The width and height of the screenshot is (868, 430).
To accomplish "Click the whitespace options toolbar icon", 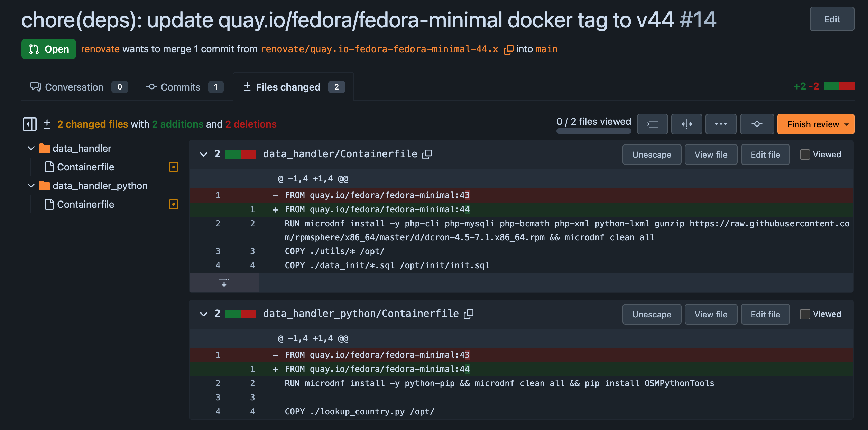I will click(x=652, y=124).
